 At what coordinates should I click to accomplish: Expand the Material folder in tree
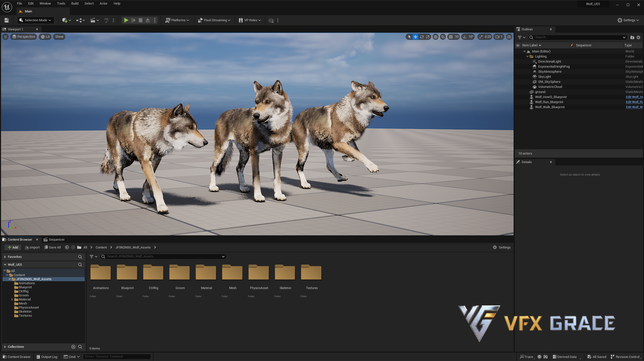pyautogui.click(x=12, y=299)
